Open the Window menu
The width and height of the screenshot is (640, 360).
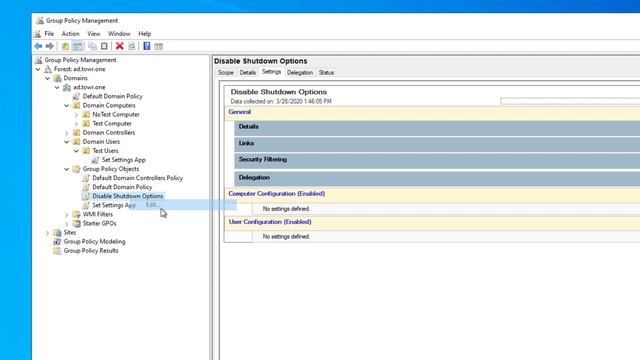tap(119, 34)
